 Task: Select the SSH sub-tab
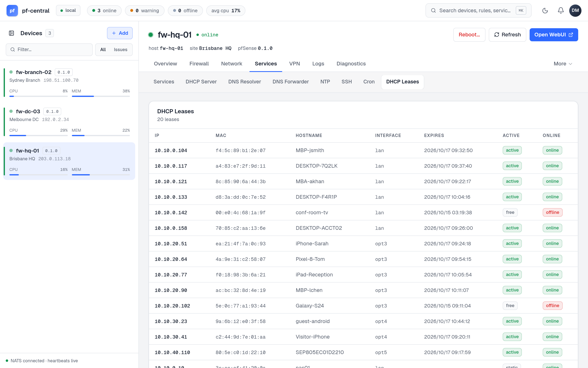pos(346,82)
